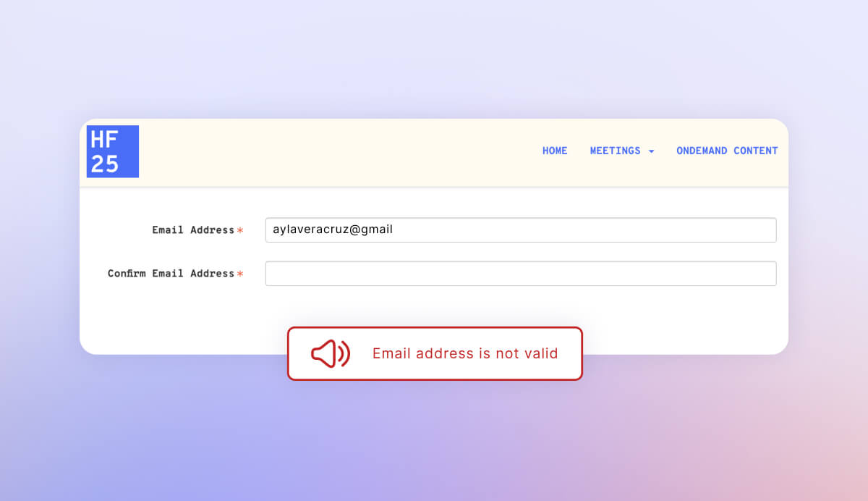Image resolution: width=868 pixels, height=501 pixels.
Task: Open the MEETINGS menu
Action: pos(615,151)
